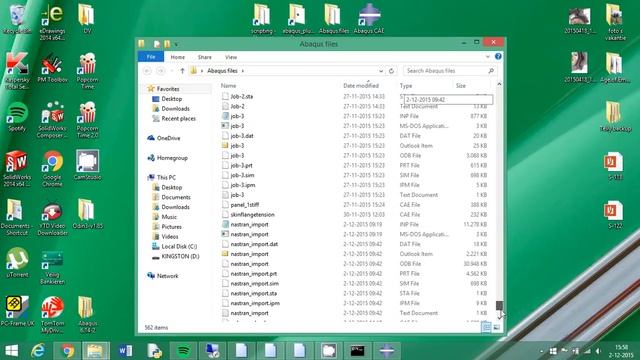The height and width of the screenshot is (360, 640).
Task: Select the job-2.sta file
Action: coord(242,96)
